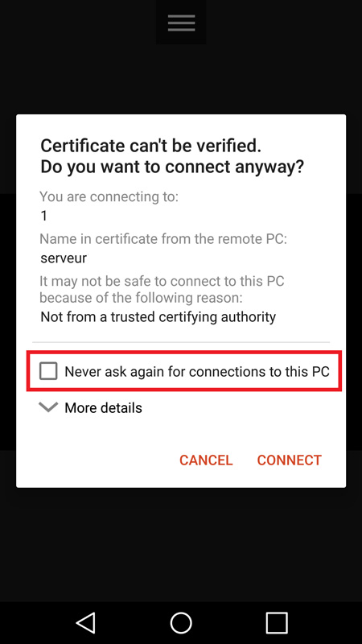The width and height of the screenshot is (362, 644).
Task: Click the 'Do you want to connect anyway?' line
Action: click(172, 167)
